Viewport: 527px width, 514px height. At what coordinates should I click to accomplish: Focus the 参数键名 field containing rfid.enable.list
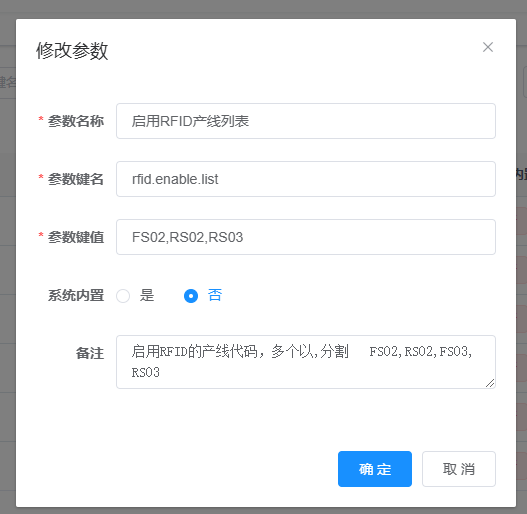click(306, 179)
